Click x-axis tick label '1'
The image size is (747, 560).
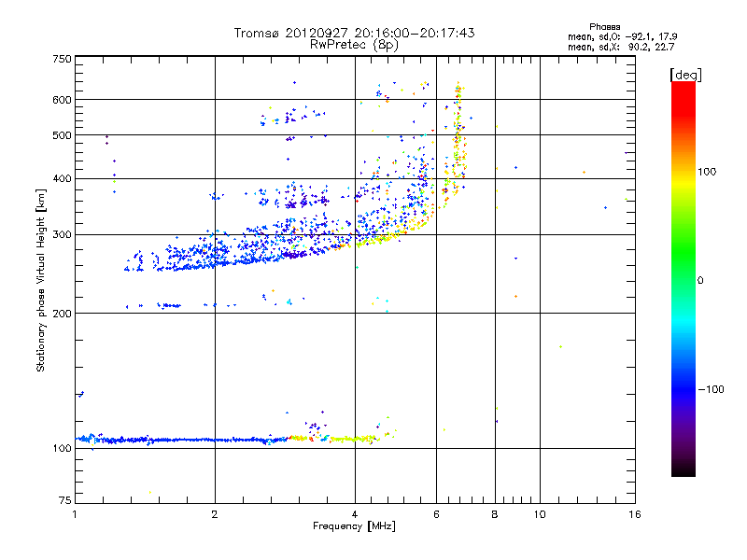tap(75, 514)
